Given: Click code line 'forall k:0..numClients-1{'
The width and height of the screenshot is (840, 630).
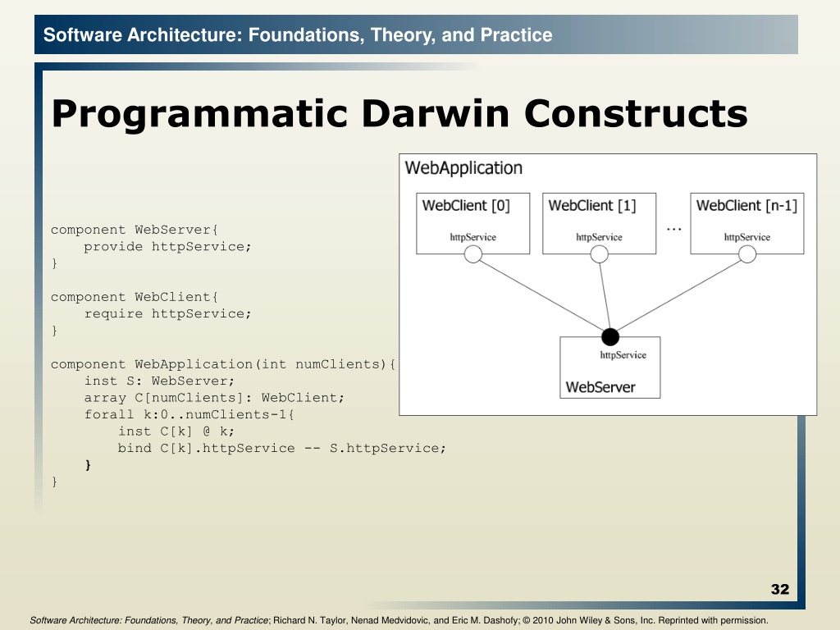Looking at the screenshot, I should 189,414.
